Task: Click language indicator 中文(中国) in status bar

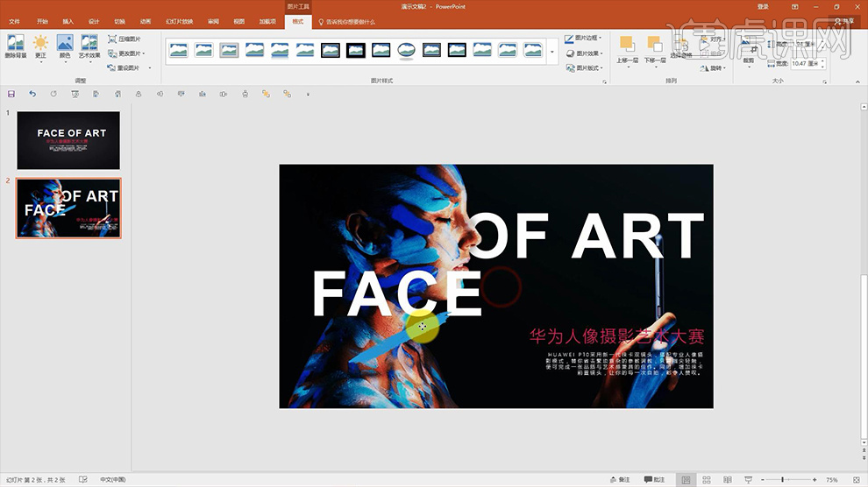Action: pyautogui.click(x=113, y=480)
